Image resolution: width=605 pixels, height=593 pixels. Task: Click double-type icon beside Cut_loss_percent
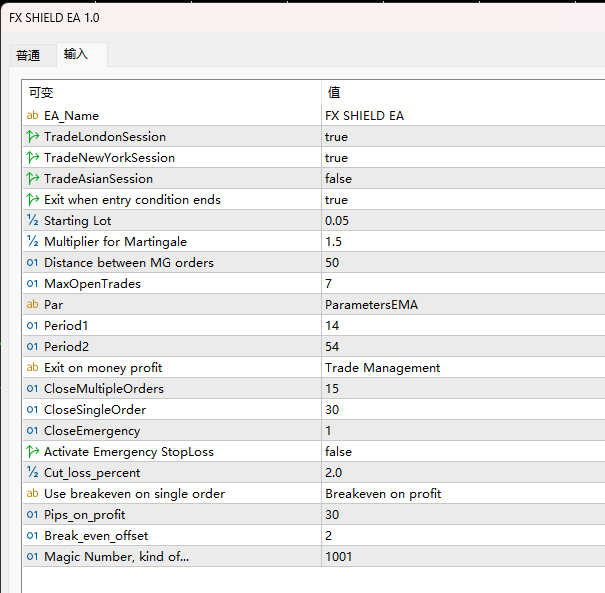tap(32, 472)
